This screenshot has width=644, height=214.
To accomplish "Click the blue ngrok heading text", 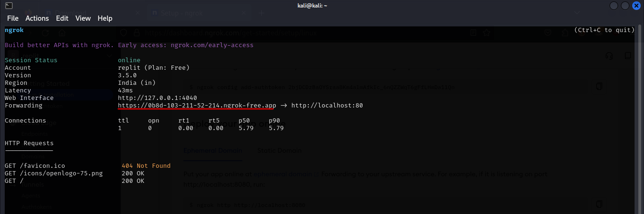I will (x=14, y=30).
